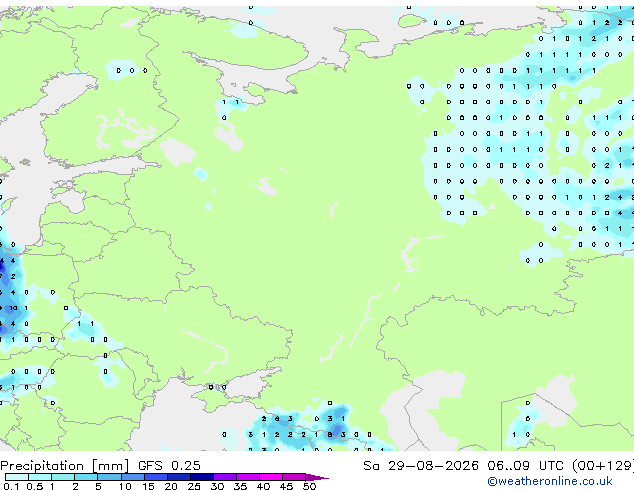This screenshot has height=490, width=634.
Task: Select the legend swatch between 25 and 30
Action: pos(202,477)
